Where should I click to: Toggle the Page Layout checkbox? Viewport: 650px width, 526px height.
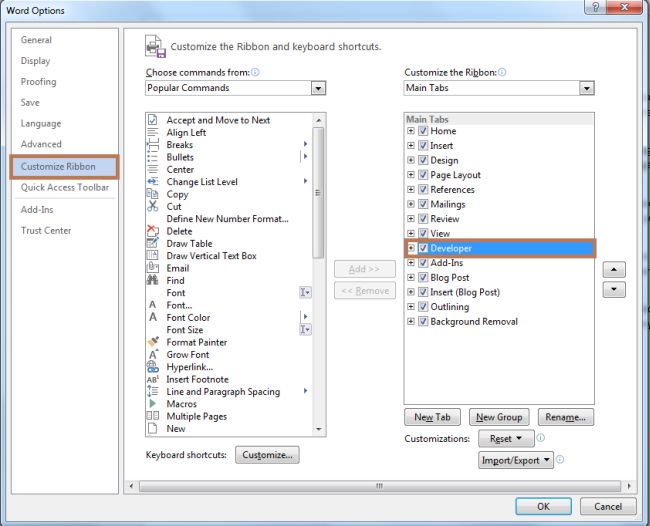(423, 175)
